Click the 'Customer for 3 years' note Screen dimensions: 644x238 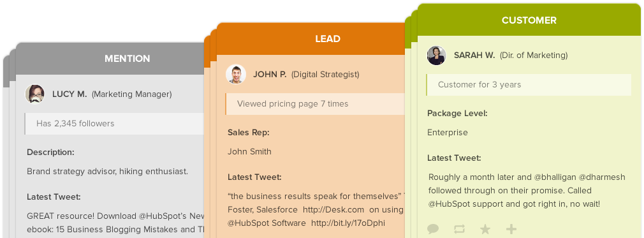click(x=529, y=85)
